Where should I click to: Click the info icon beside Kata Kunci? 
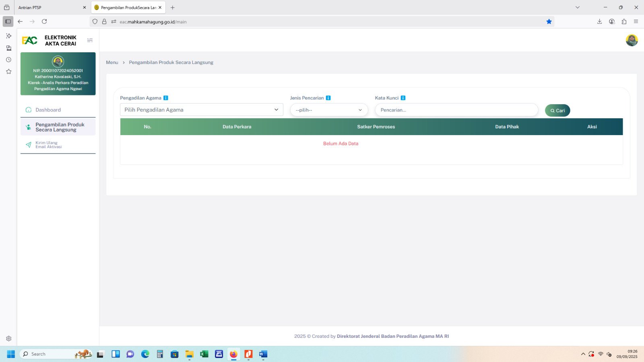point(403,98)
